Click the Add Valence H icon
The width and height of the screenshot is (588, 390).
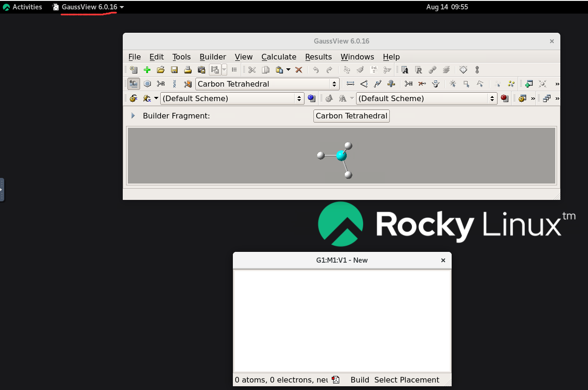pyautogui.click(x=409, y=84)
